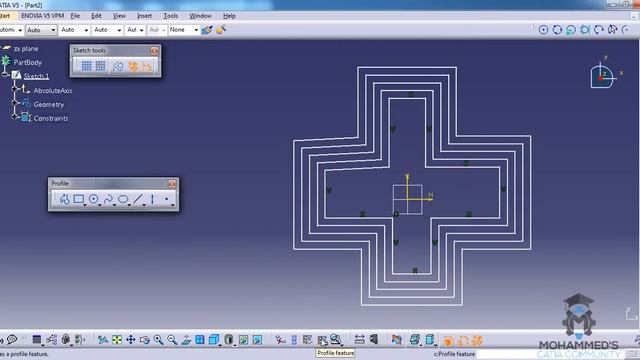This screenshot has height=360, width=640.
Task: Open the Circle tool flyout arrow
Action: tap(100, 205)
